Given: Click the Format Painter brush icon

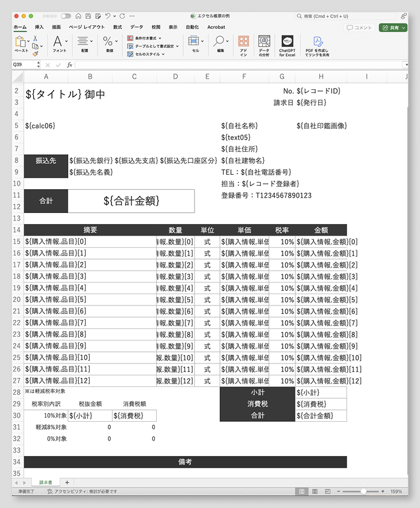Looking at the screenshot, I should point(36,54).
